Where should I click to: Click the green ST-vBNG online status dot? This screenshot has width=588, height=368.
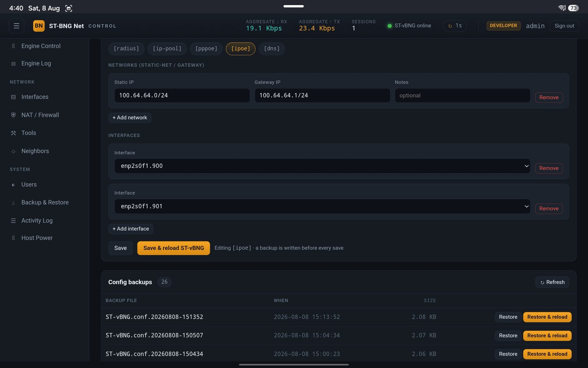click(x=390, y=26)
